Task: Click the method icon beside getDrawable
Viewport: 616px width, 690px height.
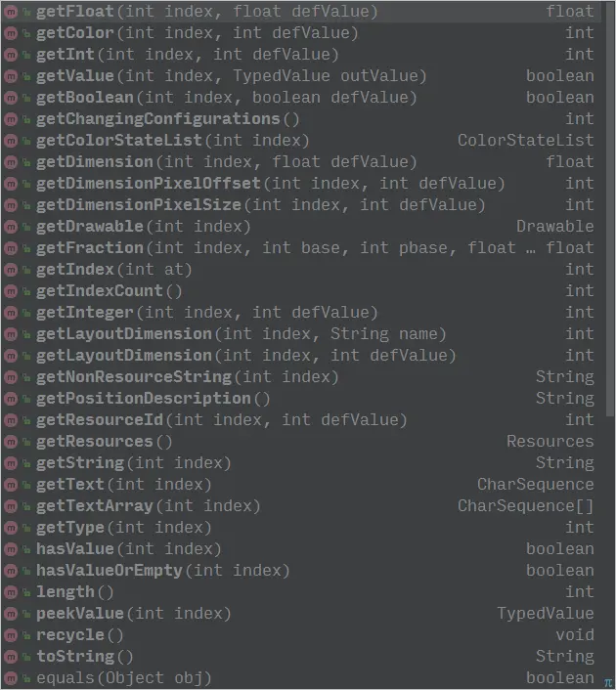Action: (11, 227)
